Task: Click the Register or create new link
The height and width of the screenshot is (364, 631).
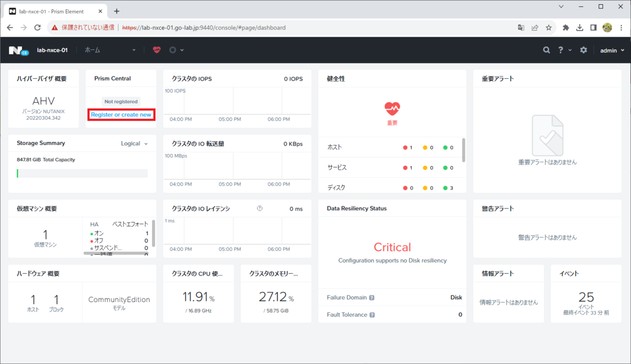Action: pos(121,115)
